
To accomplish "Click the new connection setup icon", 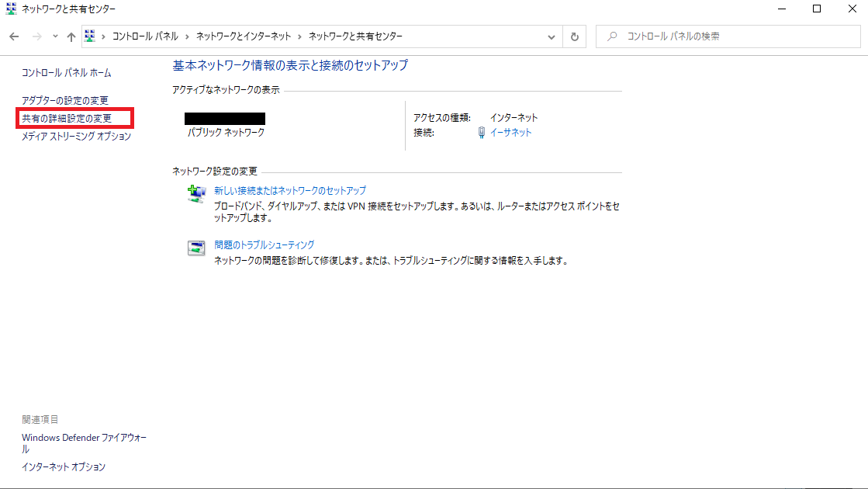I will point(196,194).
